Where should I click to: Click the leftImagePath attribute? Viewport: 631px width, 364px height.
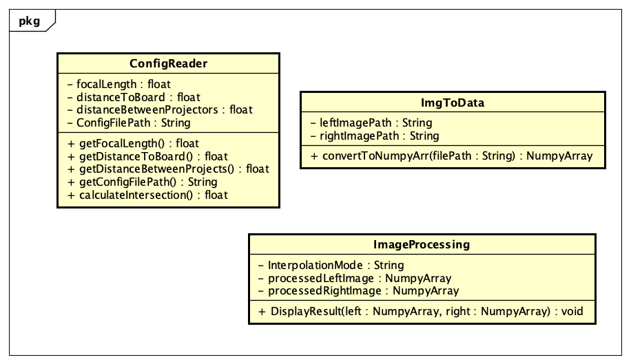371,123
